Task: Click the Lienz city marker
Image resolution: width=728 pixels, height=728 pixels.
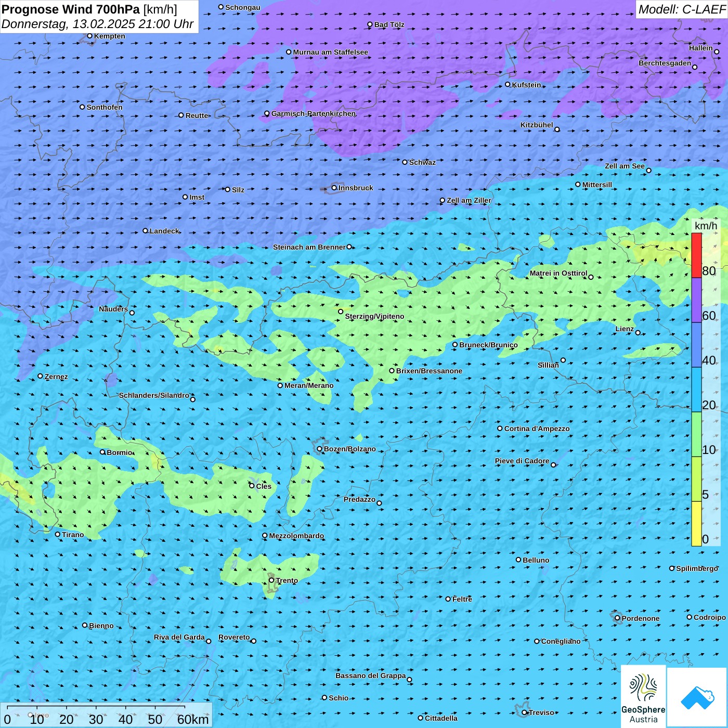Action: point(638,333)
